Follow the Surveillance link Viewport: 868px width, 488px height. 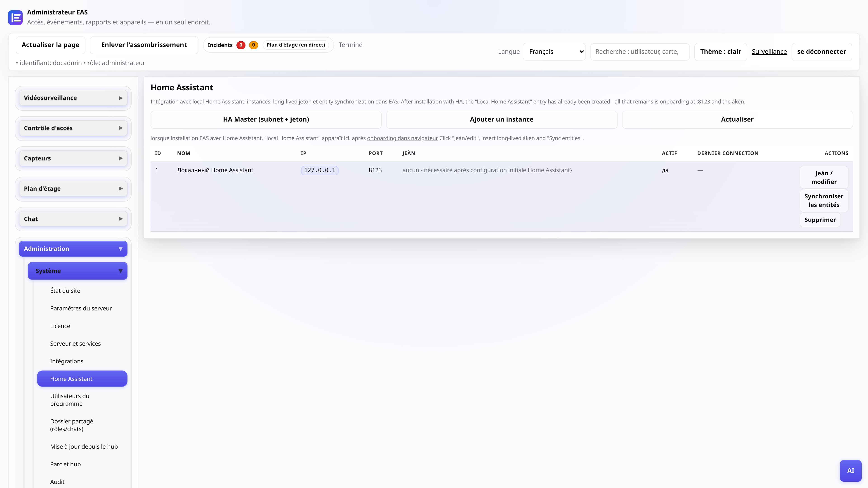pos(769,52)
